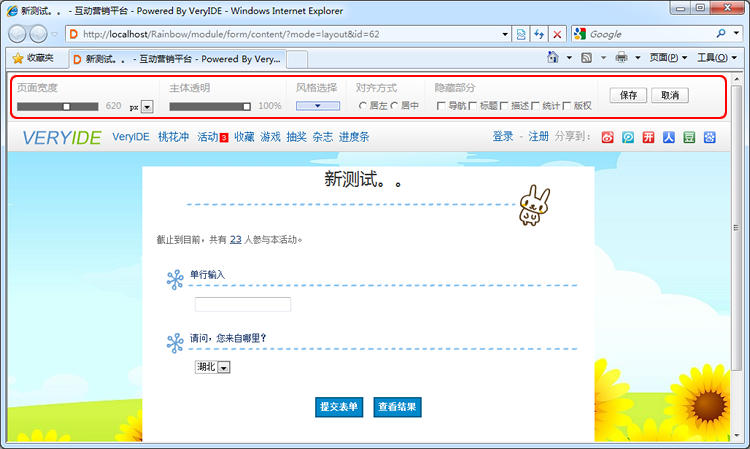Go to 活动 navigation item

pos(208,137)
